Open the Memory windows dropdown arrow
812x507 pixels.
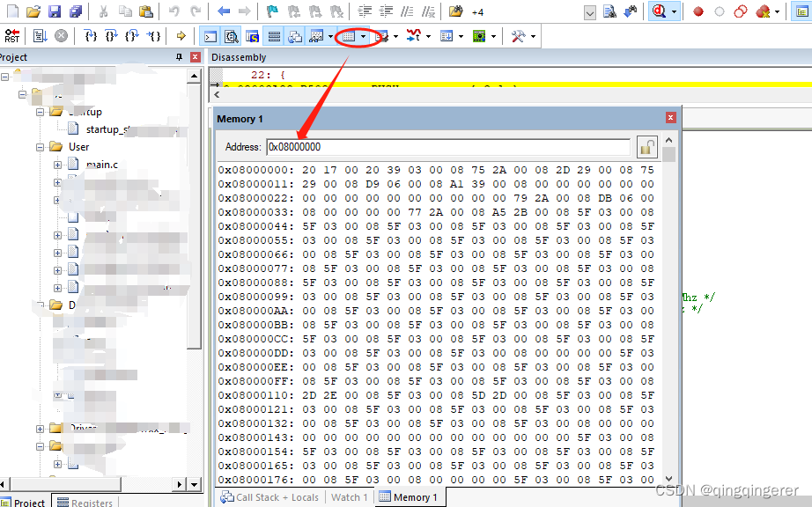pyautogui.click(x=361, y=36)
